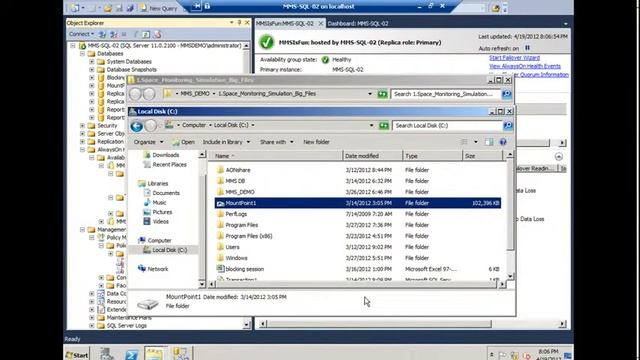The height and width of the screenshot is (360, 640).
Task: Click the Forward arrow in Local Disk window
Action: [x=151, y=126]
